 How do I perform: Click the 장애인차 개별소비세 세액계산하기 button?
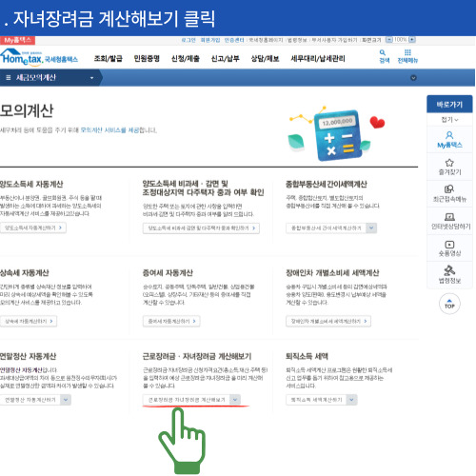click(x=328, y=321)
